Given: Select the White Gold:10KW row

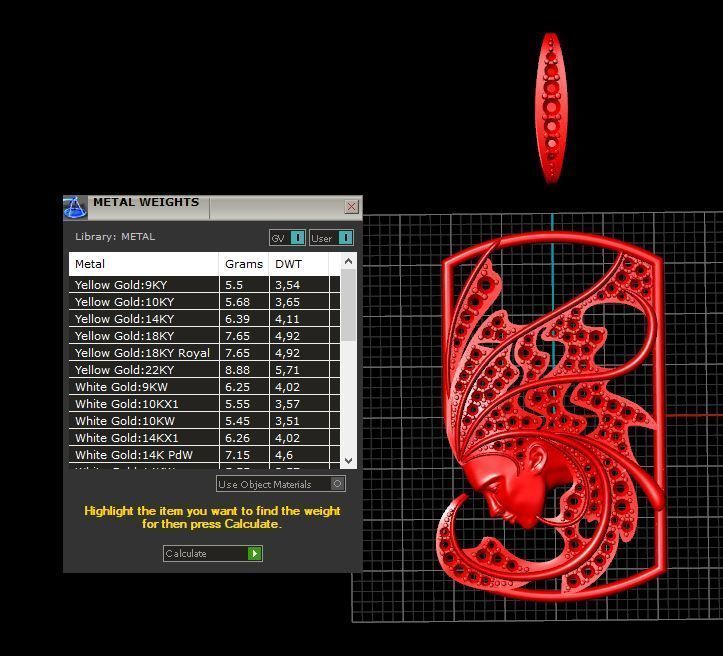Looking at the screenshot, I should [204, 421].
